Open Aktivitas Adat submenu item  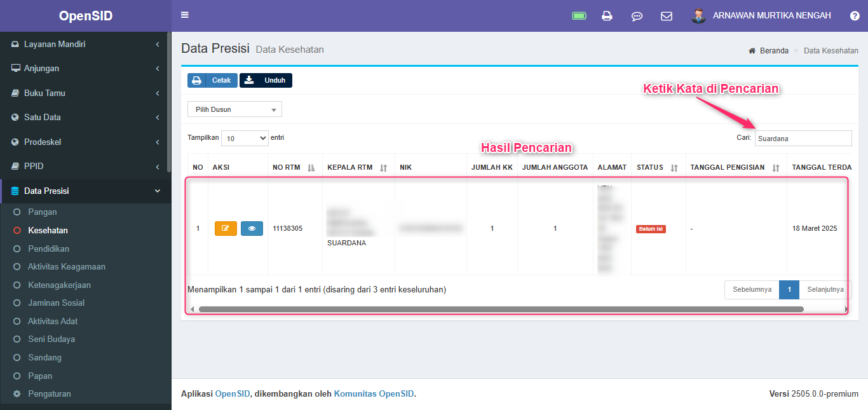pyautogui.click(x=53, y=322)
